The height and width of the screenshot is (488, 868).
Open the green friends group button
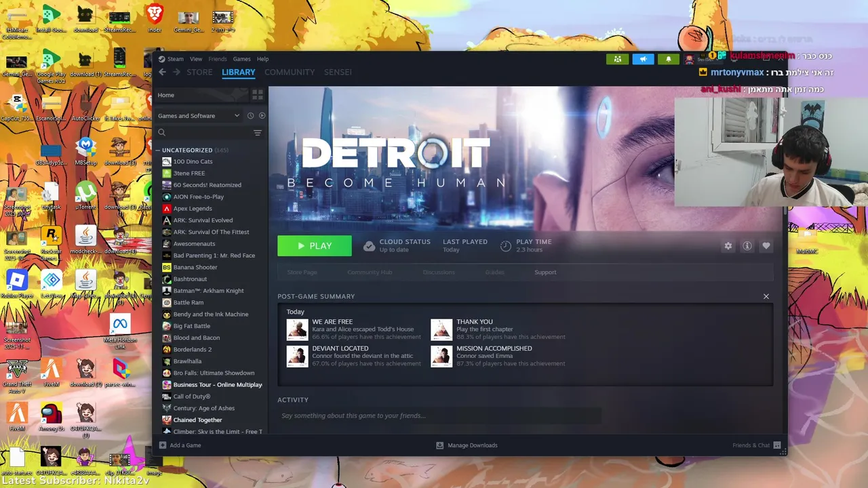617,59
